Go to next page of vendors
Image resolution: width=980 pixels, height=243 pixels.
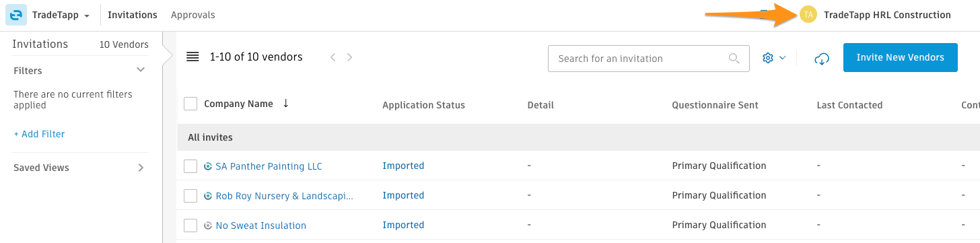[350, 57]
